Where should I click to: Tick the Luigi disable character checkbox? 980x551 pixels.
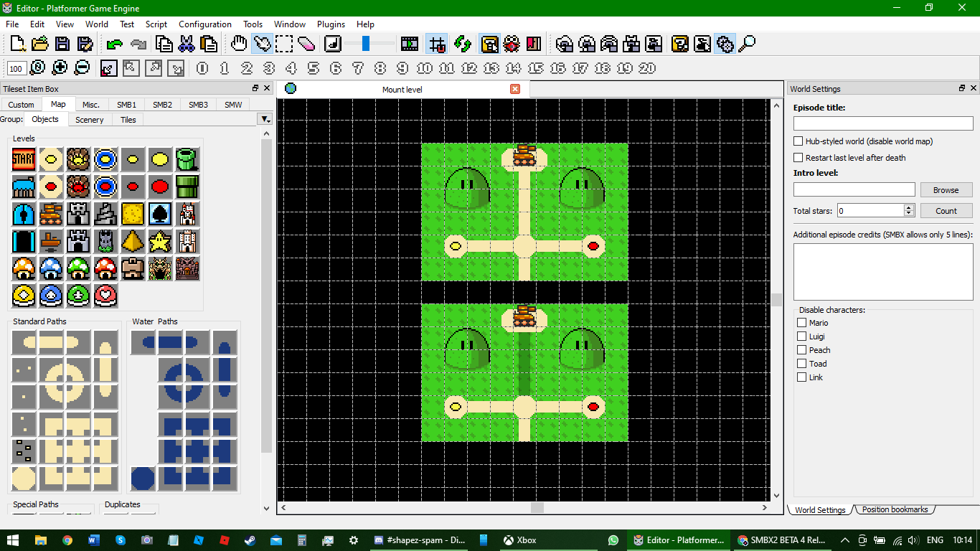coord(801,336)
